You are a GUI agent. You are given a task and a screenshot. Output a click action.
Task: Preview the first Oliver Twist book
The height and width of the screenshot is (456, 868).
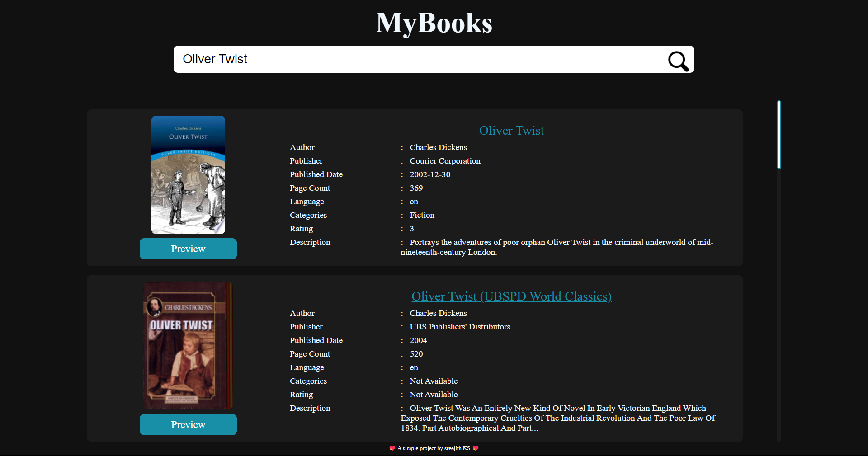pos(188,249)
